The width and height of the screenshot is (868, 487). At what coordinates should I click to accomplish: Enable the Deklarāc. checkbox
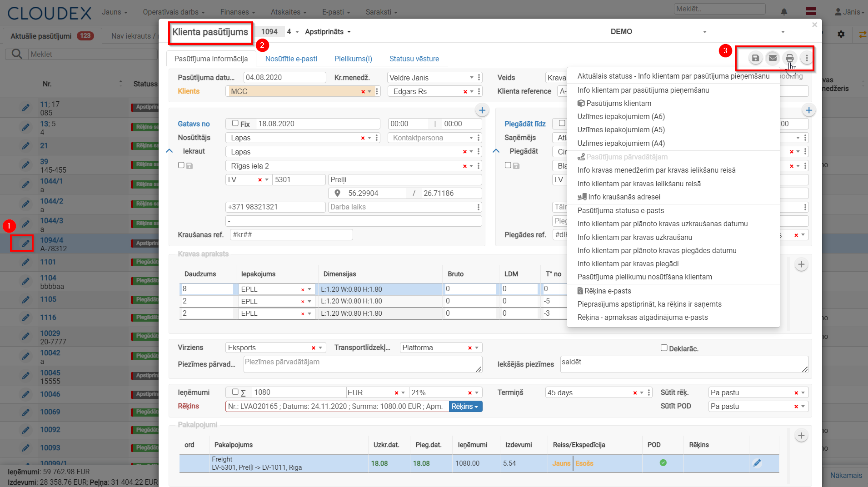(x=664, y=348)
